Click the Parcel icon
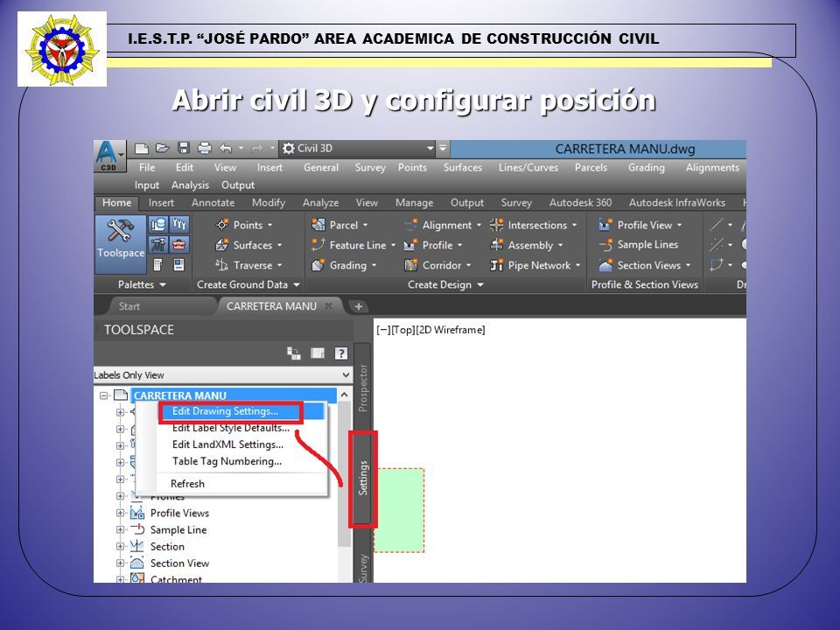This screenshot has height=630, width=840. coord(318,225)
